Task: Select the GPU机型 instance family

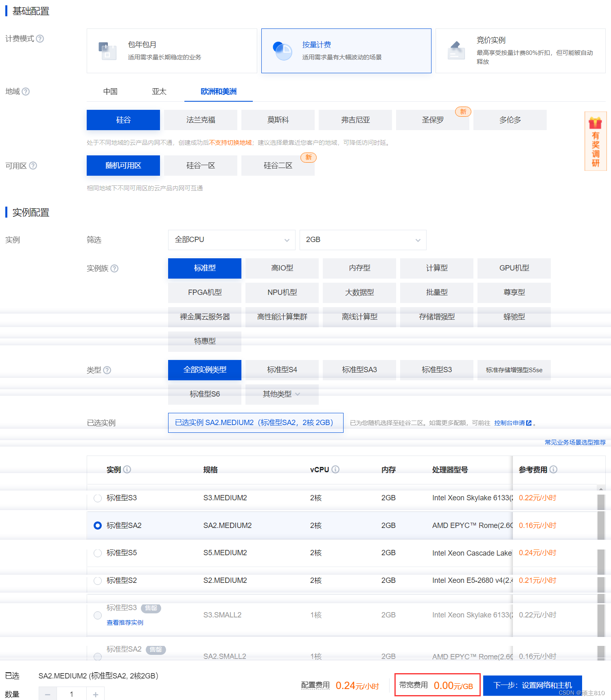Action: point(514,268)
